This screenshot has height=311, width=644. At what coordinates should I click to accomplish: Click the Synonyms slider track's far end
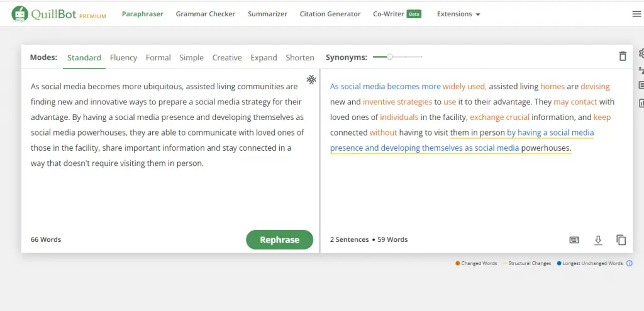tap(421, 57)
